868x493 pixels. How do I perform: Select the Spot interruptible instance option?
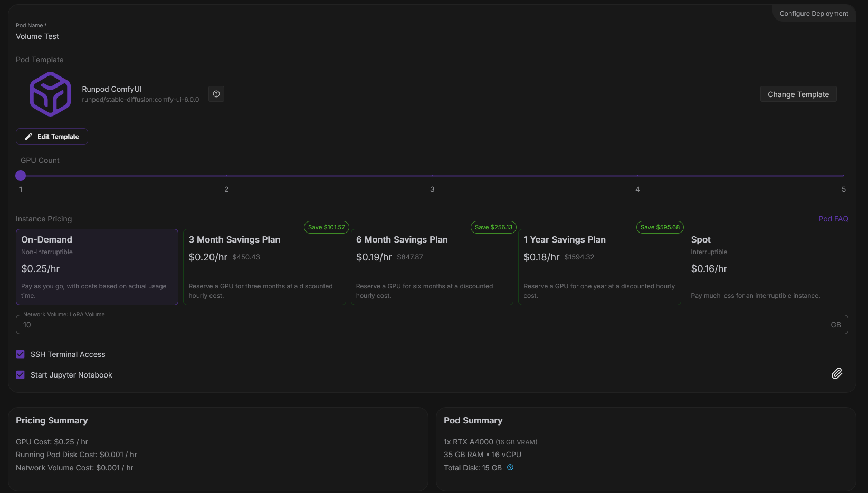pos(767,267)
